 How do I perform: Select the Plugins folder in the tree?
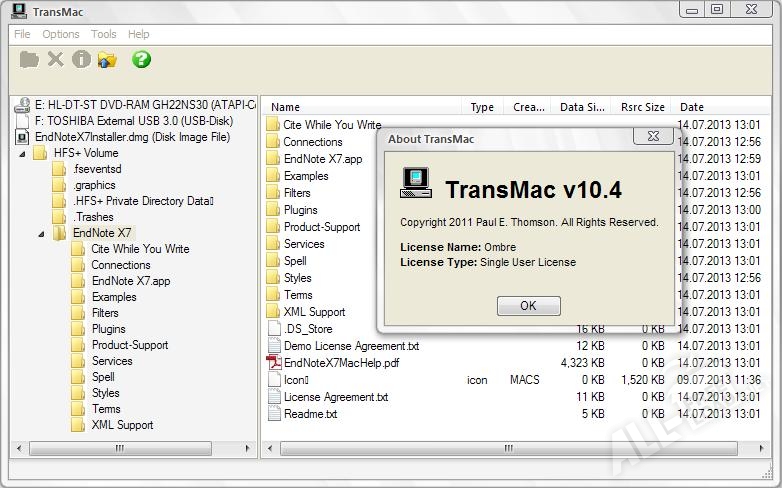click(x=108, y=329)
